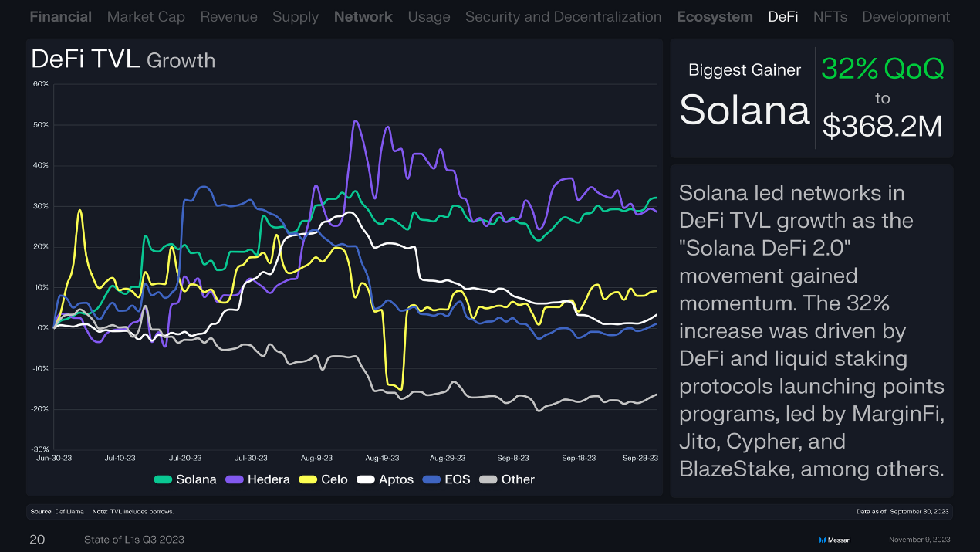Toggle the Hedera legend series
The image size is (980, 552).
[258, 479]
